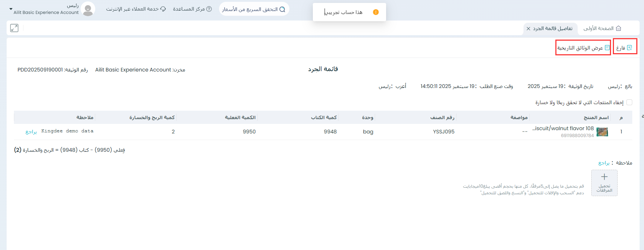
Task: Click the Kingdee demo data note text
Action: click(67, 131)
